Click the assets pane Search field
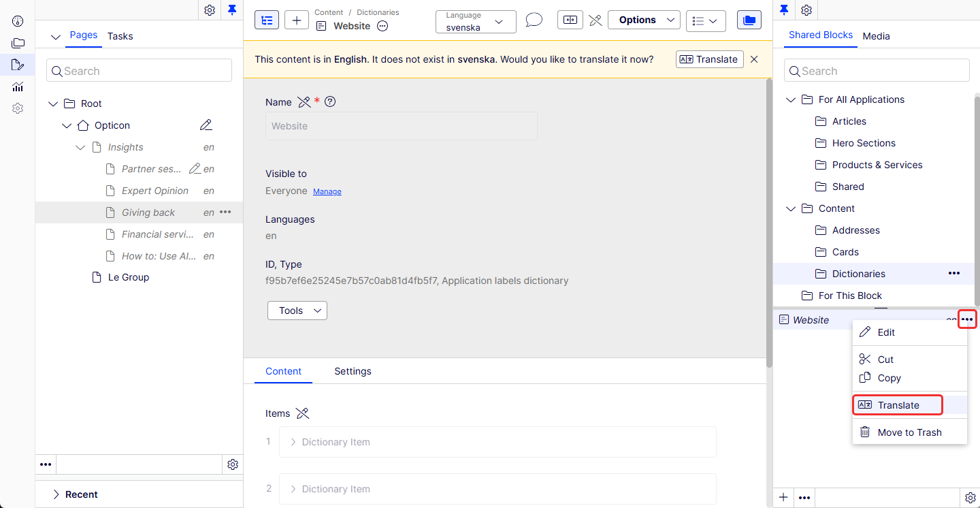The image size is (980, 508). 877,70
